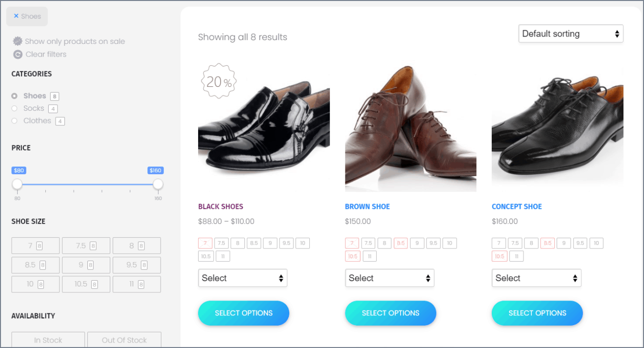Open the Default sorting dropdown
Screen dimensions: 644x348
[570, 33]
